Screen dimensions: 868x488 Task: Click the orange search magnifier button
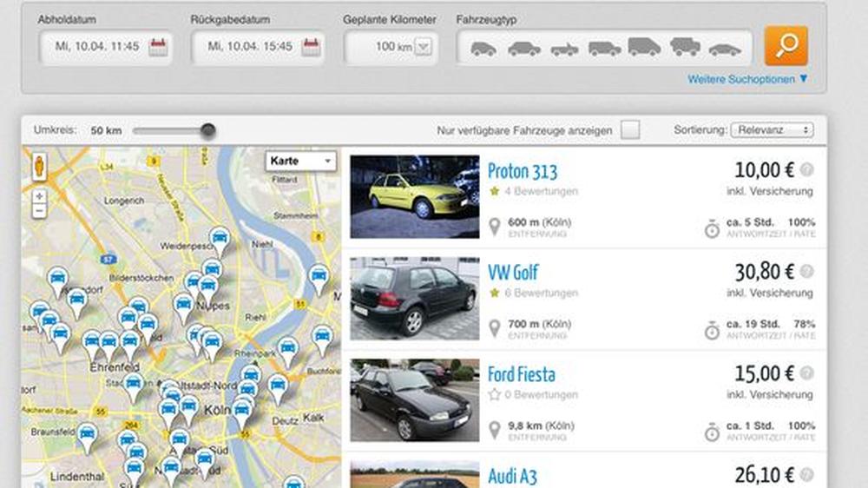click(786, 46)
